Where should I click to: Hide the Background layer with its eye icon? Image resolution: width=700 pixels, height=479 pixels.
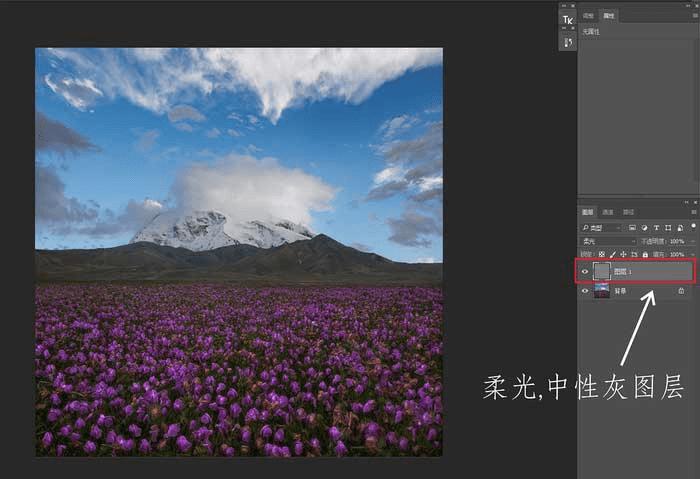pyautogui.click(x=585, y=291)
